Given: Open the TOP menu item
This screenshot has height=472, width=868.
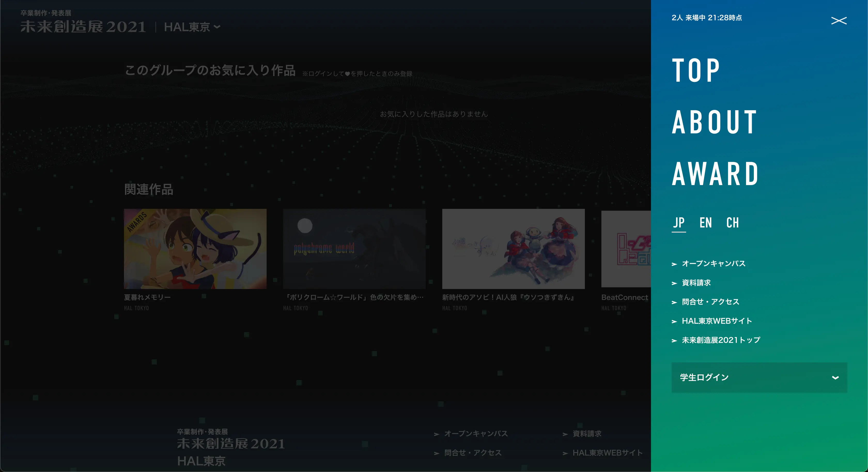Looking at the screenshot, I should (696, 70).
